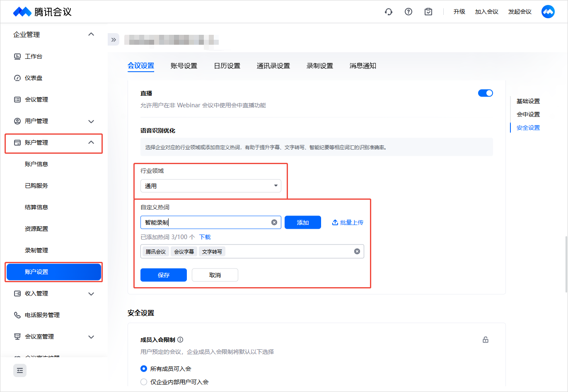Click the unlock icon for 成员入会限制

pyautogui.click(x=486, y=340)
